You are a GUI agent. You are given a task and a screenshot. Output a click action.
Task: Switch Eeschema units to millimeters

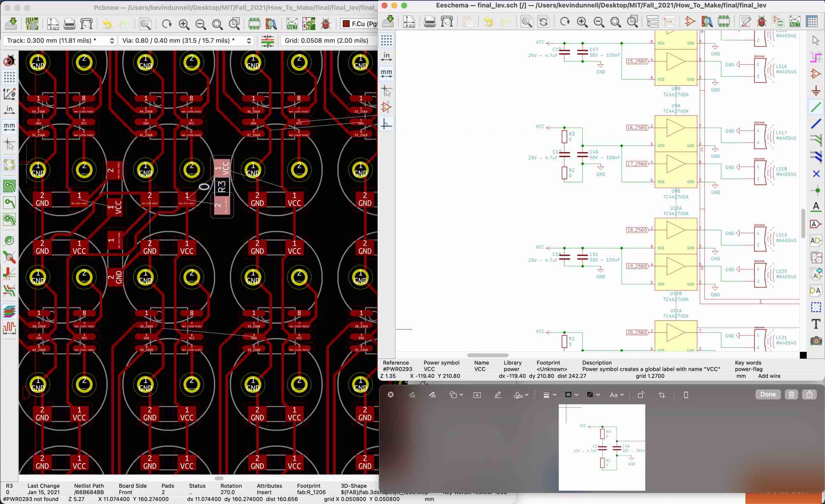387,73
